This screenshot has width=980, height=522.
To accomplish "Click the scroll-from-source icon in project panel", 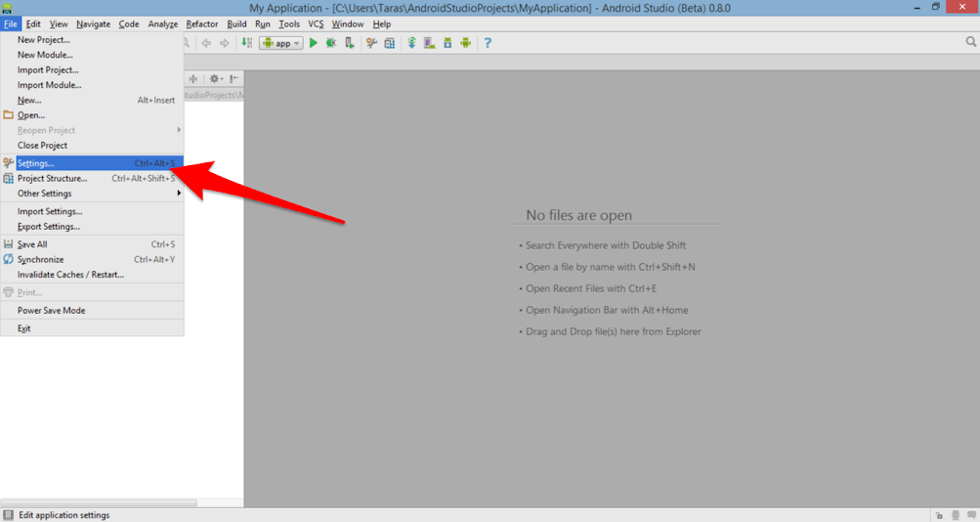I will coord(193,79).
